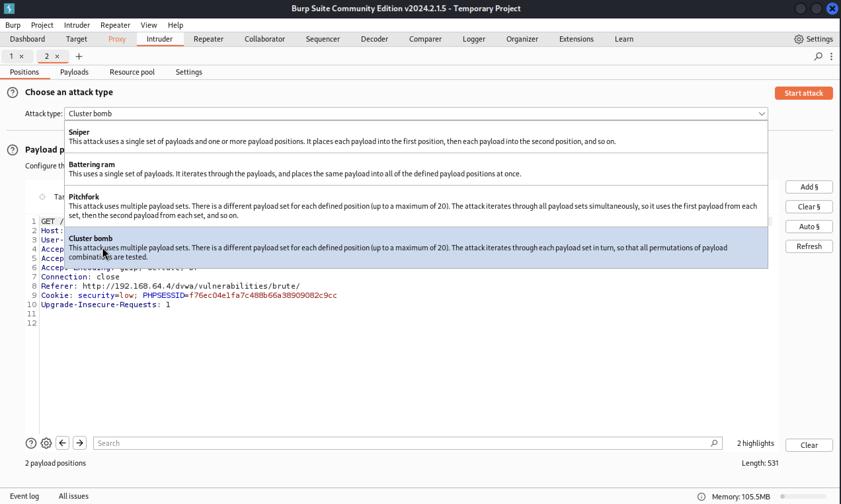Viewport: 841px width, 504px height.
Task: Select Pitchfork attack type option
Action: coord(416,206)
